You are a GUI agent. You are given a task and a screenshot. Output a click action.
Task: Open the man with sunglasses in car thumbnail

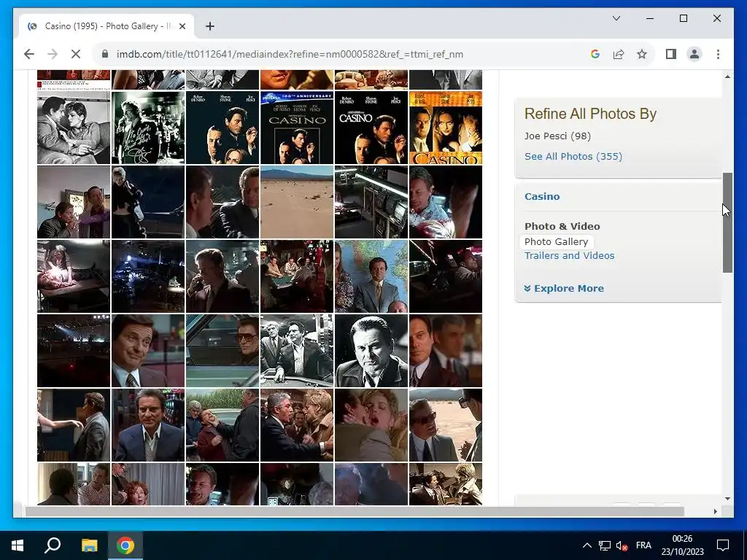pos(222,351)
